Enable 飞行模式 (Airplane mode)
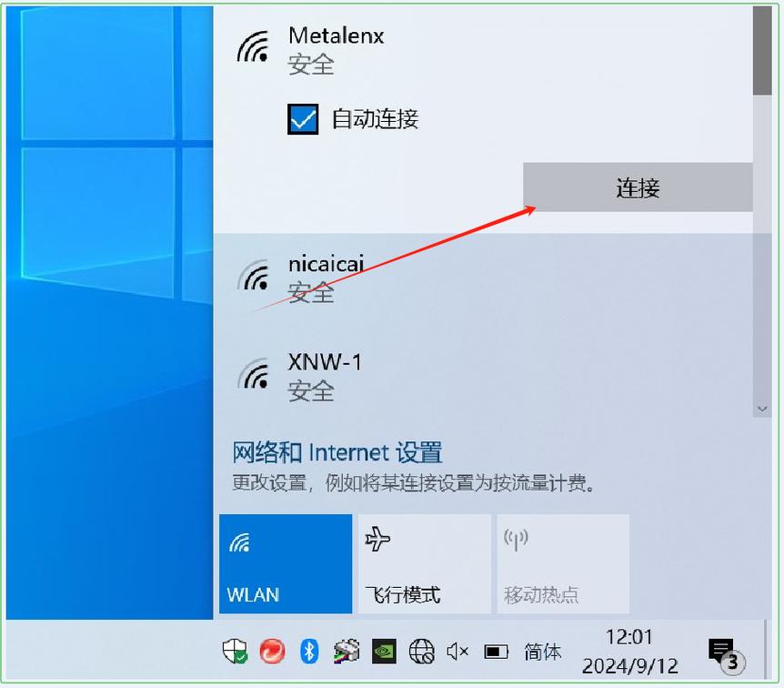The image size is (784, 688). tap(424, 562)
